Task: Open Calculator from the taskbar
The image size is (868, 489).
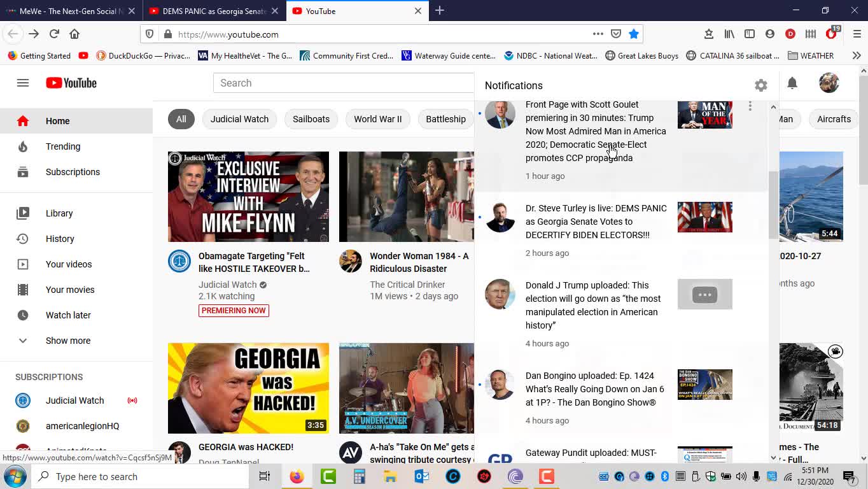Action: tap(360, 476)
